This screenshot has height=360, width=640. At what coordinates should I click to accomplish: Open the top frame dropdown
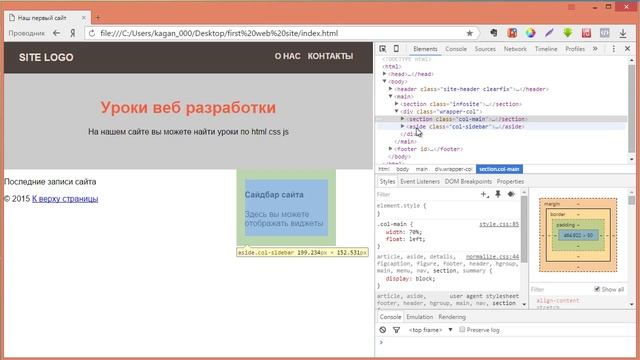coord(431,330)
